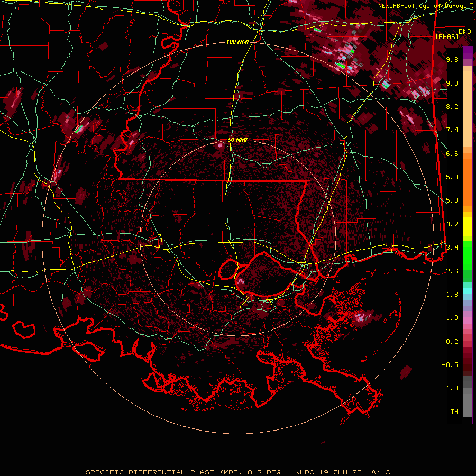
Task: Click the [PHAS] units label
Action: [x=447, y=37]
